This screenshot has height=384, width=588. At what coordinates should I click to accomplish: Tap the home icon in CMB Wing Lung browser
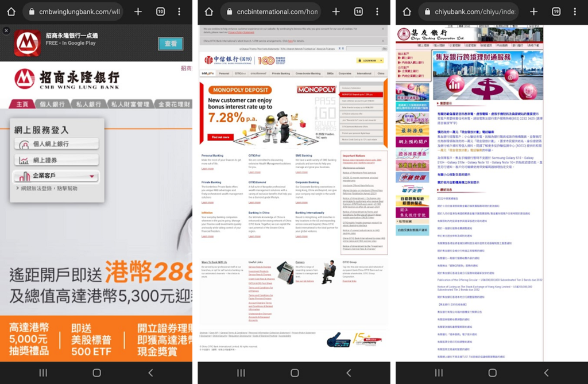[x=11, y=11]
